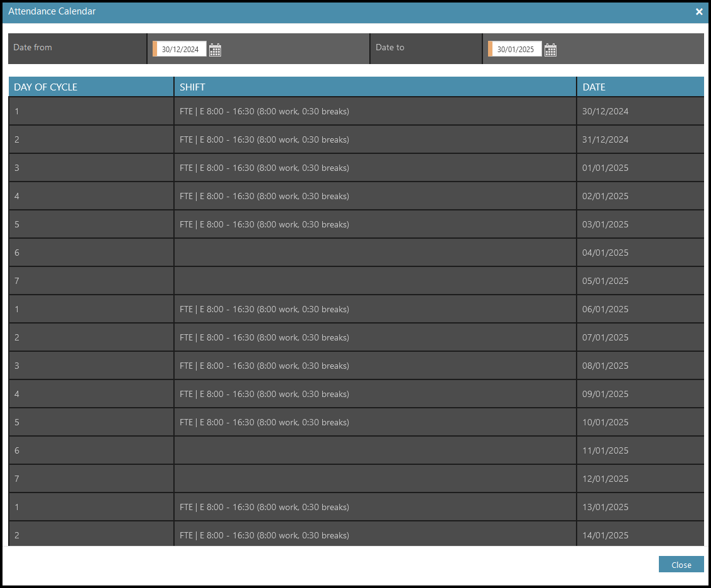Screen dimensions: 711x588
Task: Select the empty shift cell for 04/01/2025
Action: [x=375, y=253]
